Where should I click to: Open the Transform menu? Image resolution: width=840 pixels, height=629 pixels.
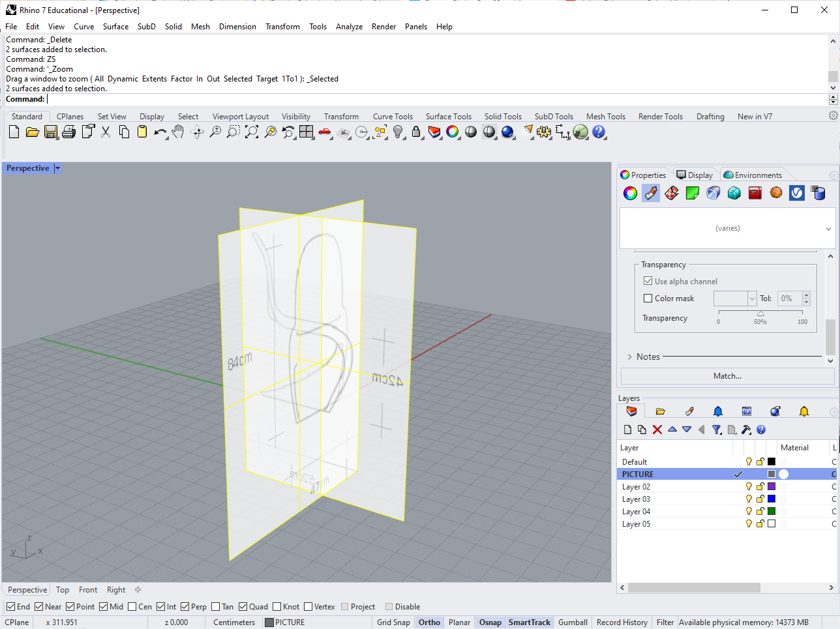(282, 27)
